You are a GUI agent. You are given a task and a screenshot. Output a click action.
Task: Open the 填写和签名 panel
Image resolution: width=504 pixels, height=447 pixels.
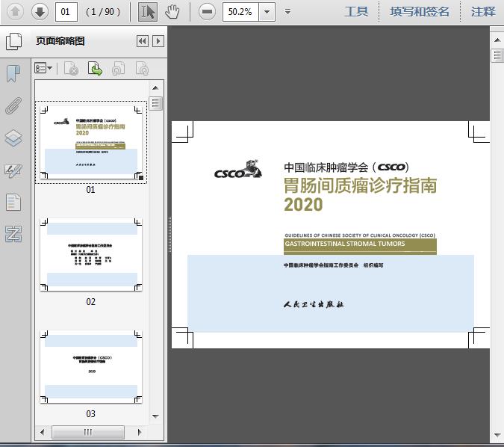click(420, 12)
